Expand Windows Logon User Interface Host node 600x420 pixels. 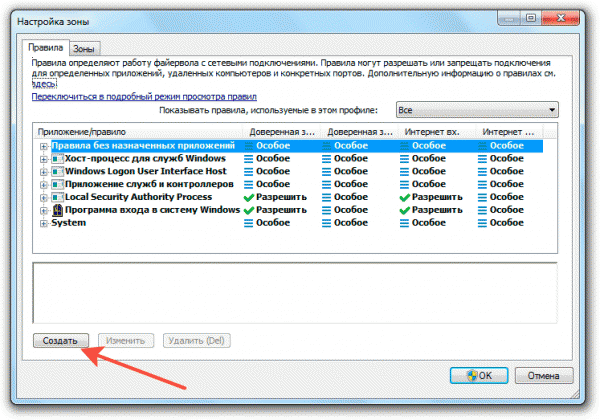44,172
